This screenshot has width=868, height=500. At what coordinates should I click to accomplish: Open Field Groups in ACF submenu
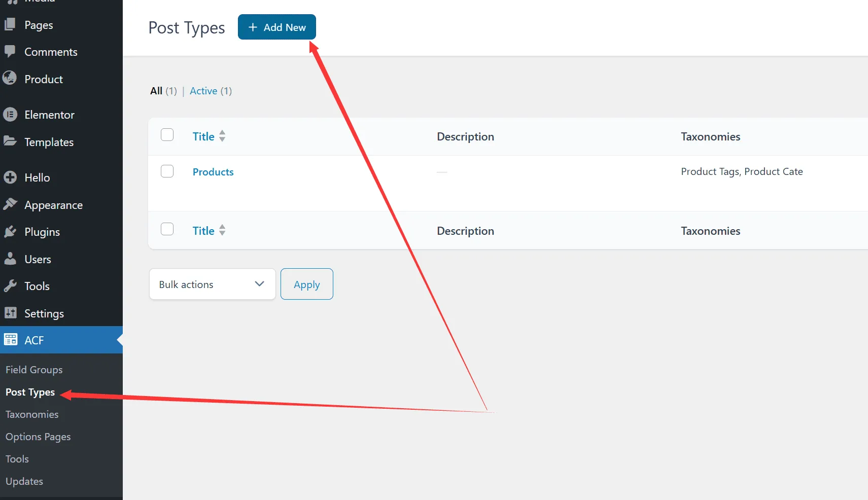coord(34,370)
